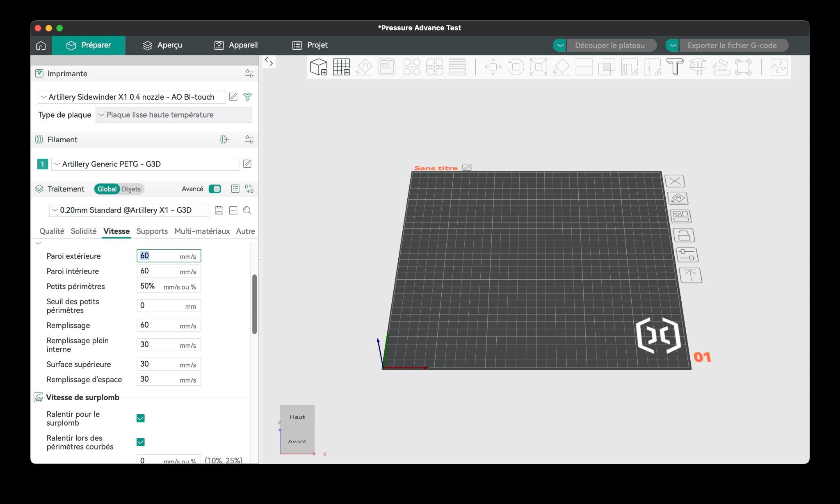Uncheck Ralentir lors des périmètres courbés
This screenshot has width=840, height=504.
coord(140,442)
